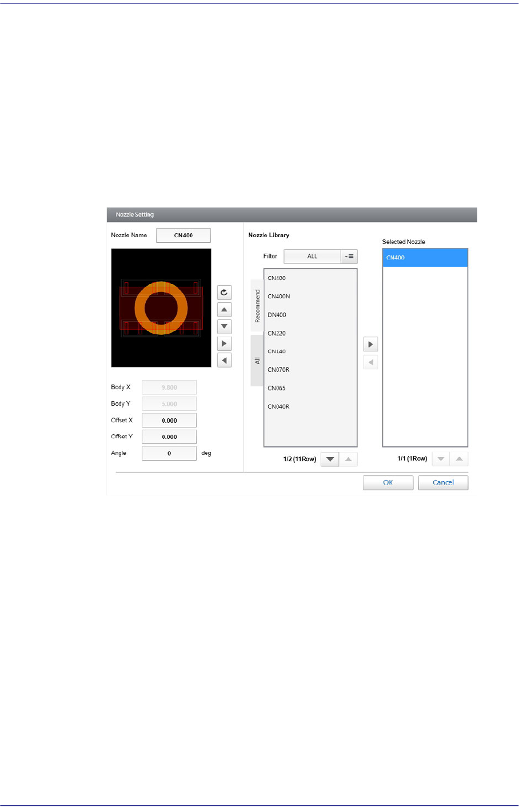
Task: Click the nozzle preview image
Action: pyautogui.click(x=161, y=308)
